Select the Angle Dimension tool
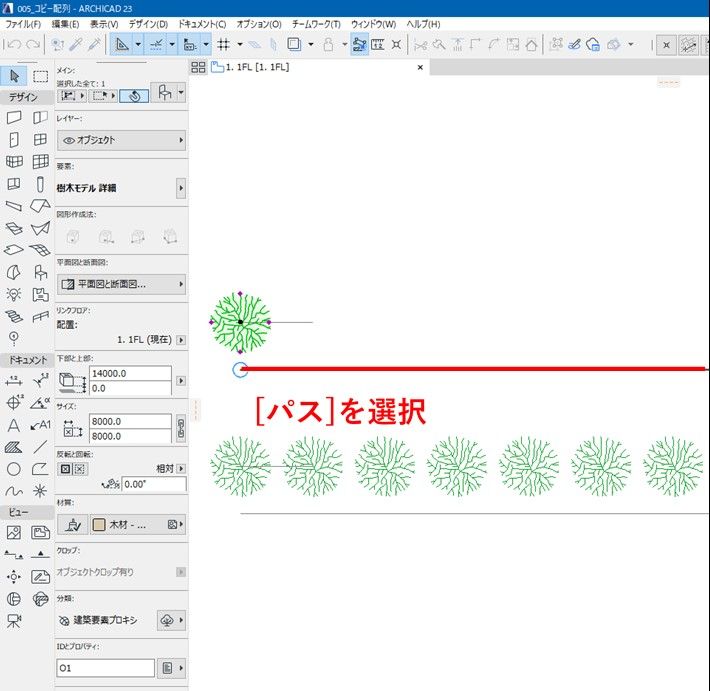 [x=40, y=402]
